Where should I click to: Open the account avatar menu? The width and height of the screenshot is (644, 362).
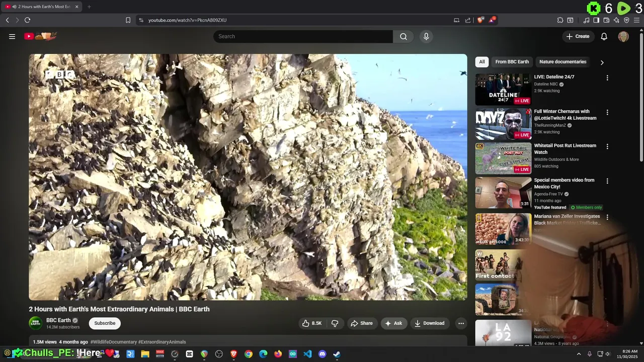(623, 36)
